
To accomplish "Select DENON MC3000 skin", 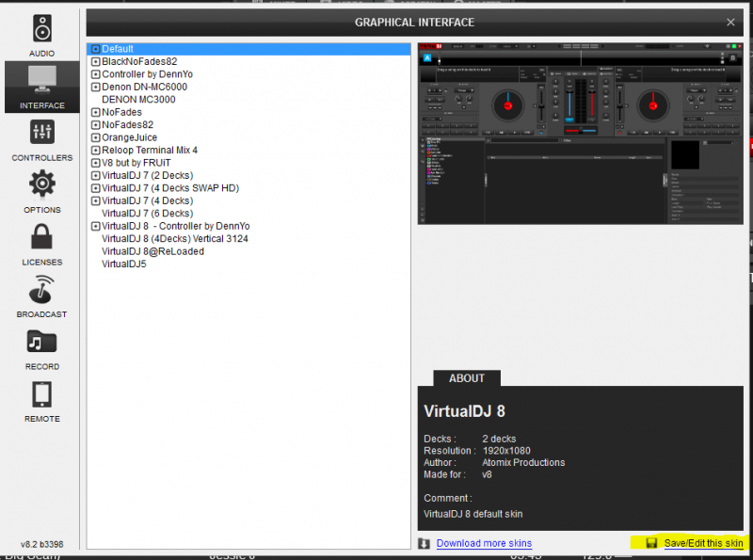I will [x=138, y=100].
